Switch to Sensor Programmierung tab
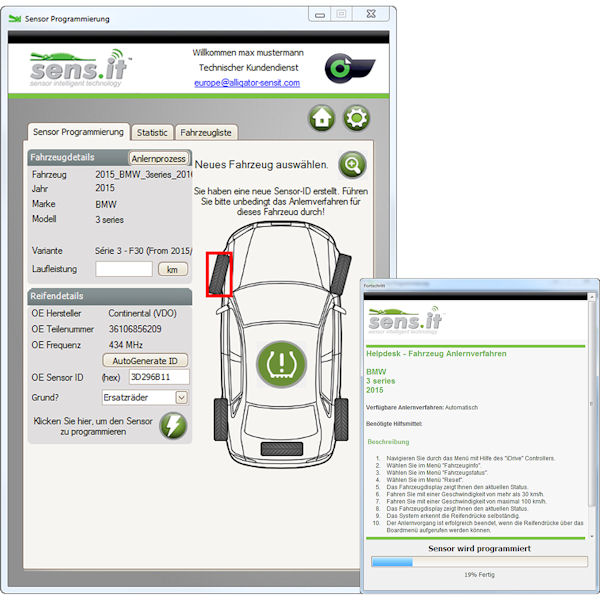Screen dimensions: 600x600 78,132
